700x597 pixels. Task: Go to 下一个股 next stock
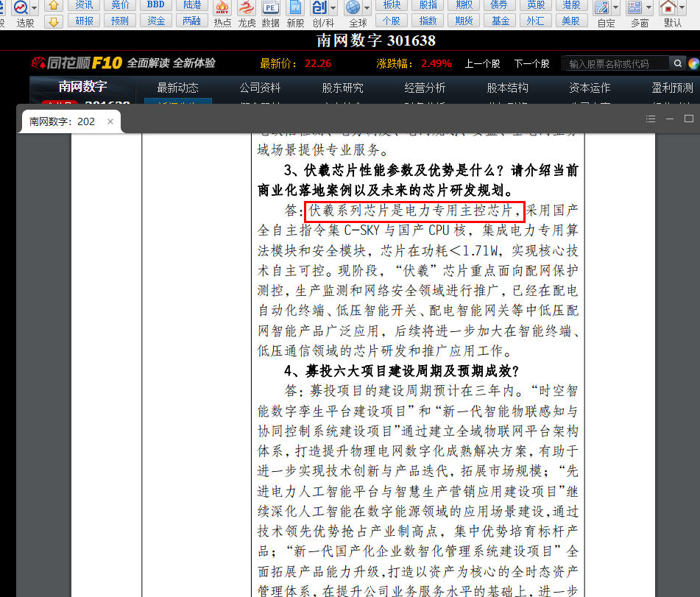click(531, 64)
